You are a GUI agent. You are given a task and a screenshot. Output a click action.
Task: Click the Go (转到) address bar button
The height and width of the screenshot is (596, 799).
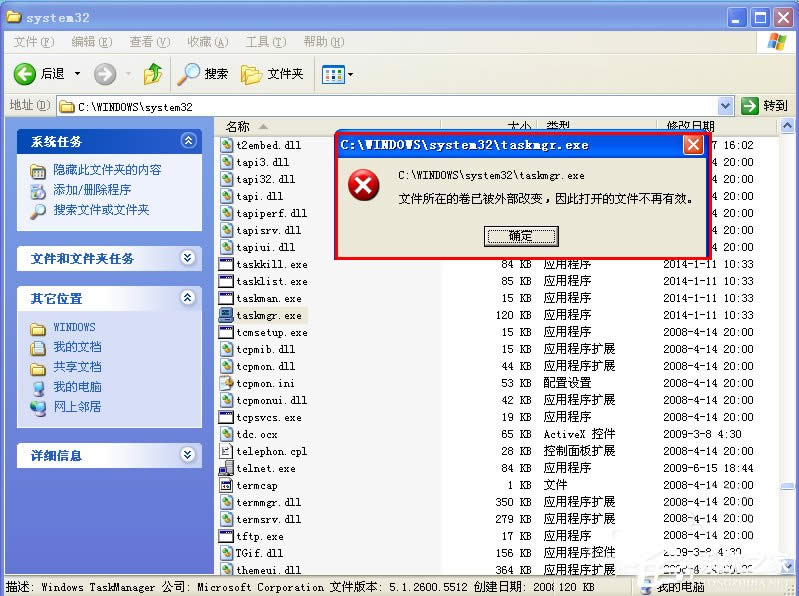point(765,106)
